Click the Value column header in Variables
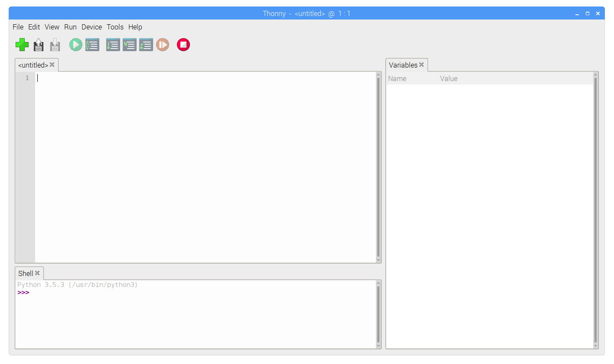The width and height of the screenshot is (614, 364). pos(449,78)
